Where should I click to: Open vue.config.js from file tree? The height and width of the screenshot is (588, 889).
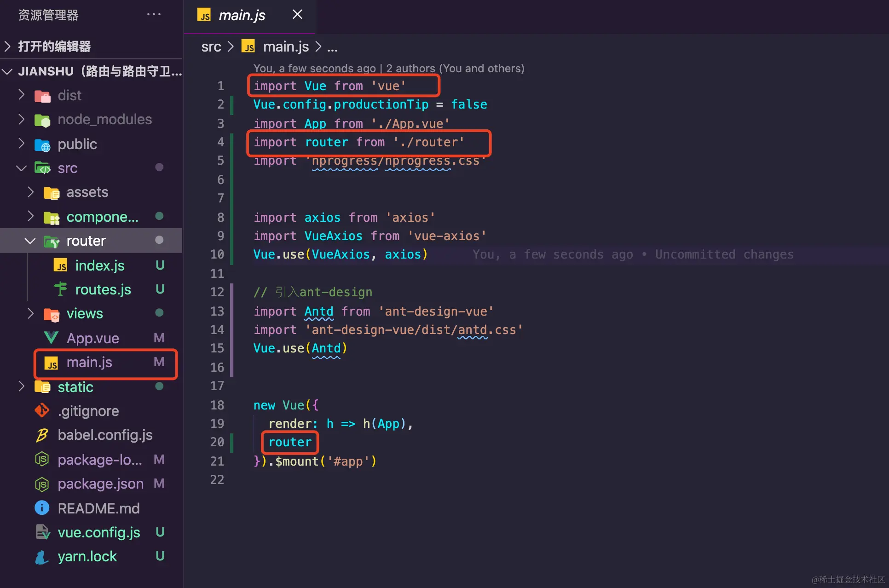click(x=98, y=532)
